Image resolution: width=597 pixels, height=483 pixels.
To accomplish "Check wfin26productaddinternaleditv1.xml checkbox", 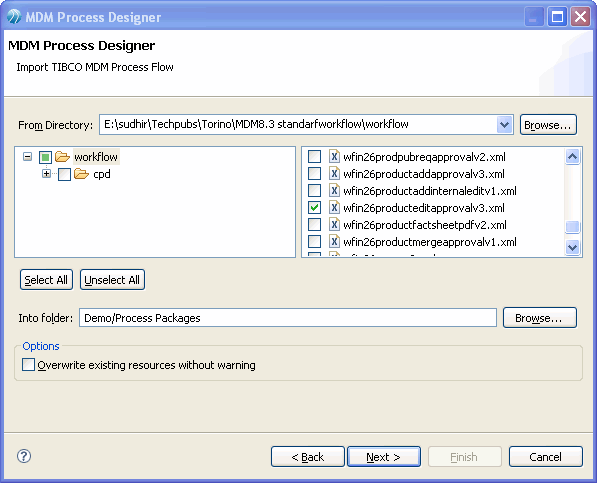I will tap(314, 190).
